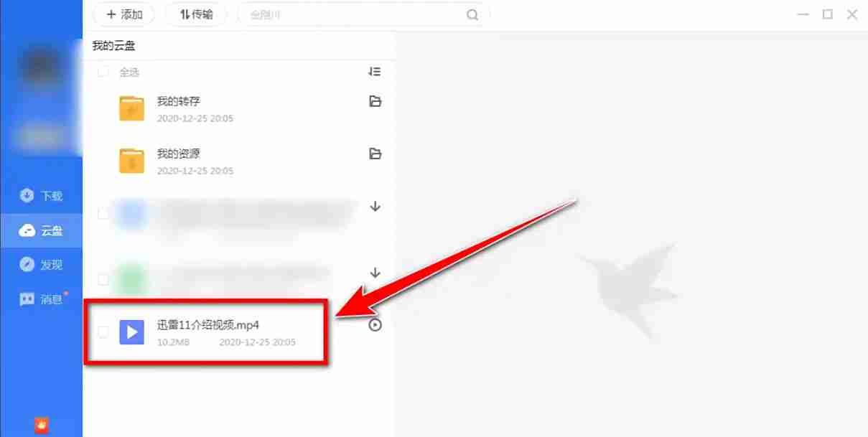Go to the 发现 sidebar section
The height and width of the screenshot is (437, 868).
pyautogui.click(x=41, y=265)
